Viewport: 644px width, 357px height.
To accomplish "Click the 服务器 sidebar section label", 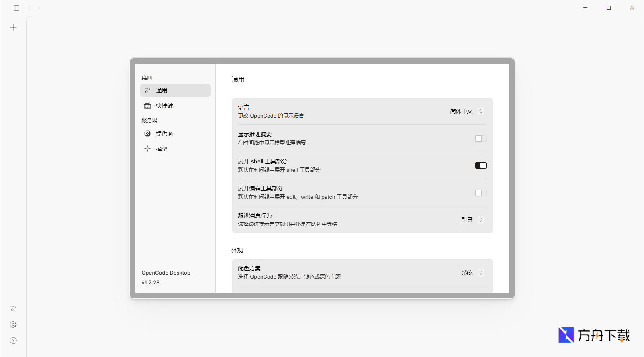I will (149, 120).
